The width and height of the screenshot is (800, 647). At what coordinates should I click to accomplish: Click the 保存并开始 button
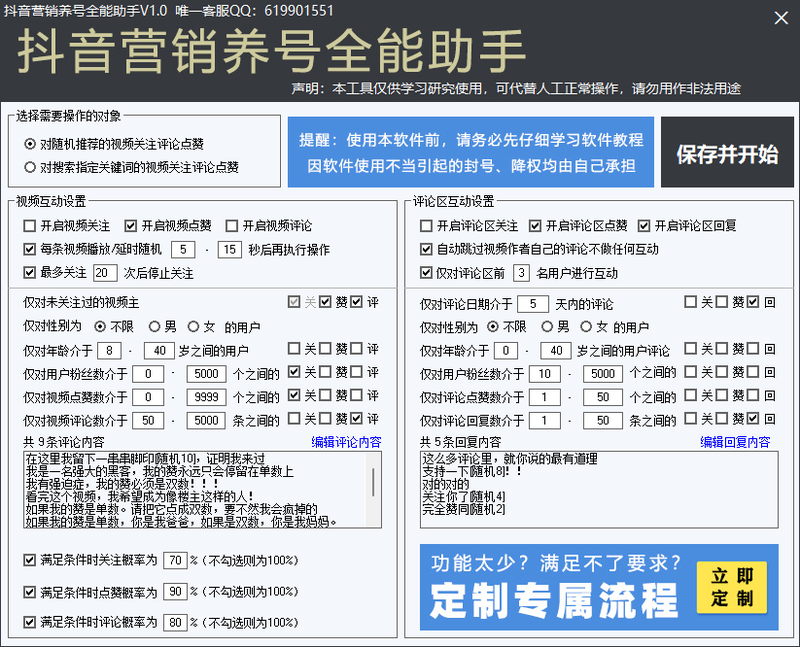click(727, 152)
